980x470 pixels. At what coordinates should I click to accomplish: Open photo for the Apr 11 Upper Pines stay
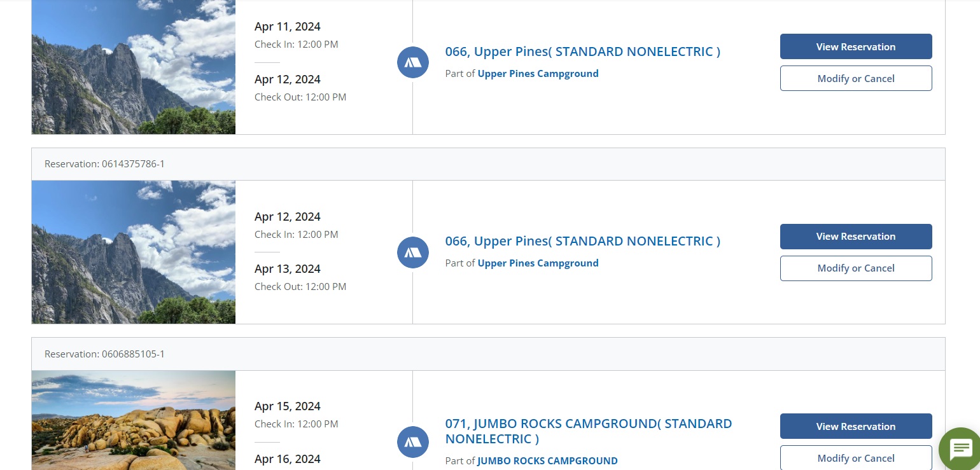click(x=134, y=67)
